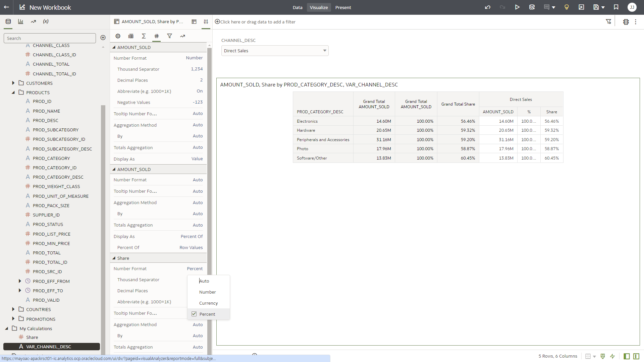Click Display As Percent Of value
The height and width of the screenshot is (362, 644).
192,237
